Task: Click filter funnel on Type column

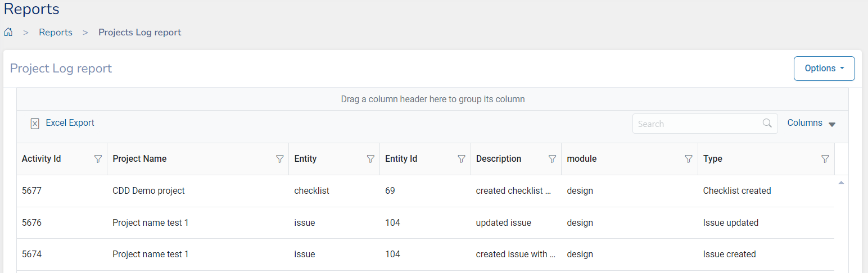Action: 825,159
